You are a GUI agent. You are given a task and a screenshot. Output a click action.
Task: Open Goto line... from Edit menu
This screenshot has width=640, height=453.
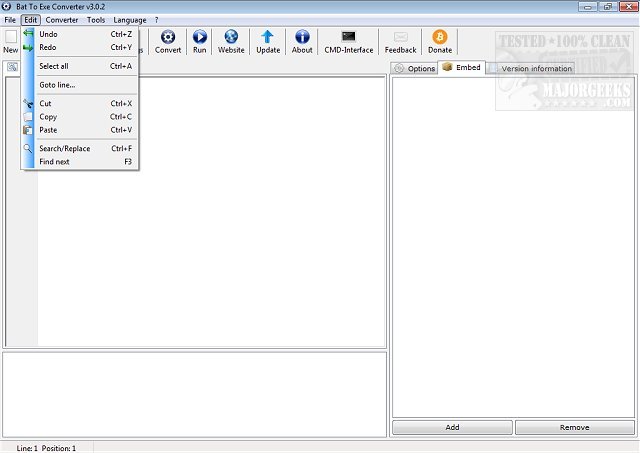click(80, 85)
